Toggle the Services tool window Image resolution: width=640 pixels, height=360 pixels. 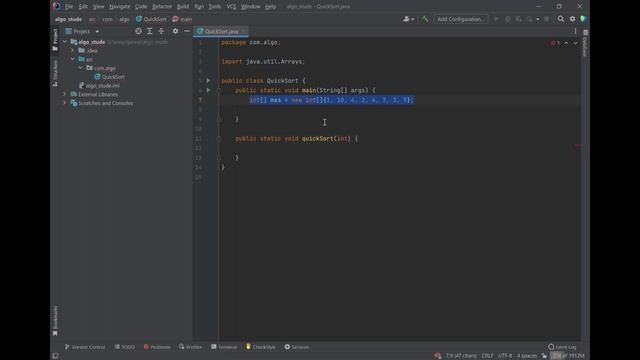(297, 347)
